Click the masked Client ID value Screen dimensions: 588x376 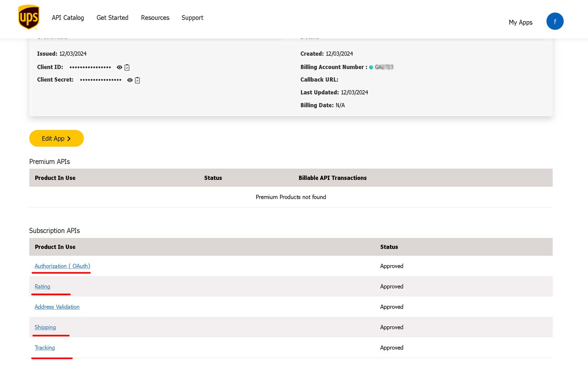(x=90, y=67)
